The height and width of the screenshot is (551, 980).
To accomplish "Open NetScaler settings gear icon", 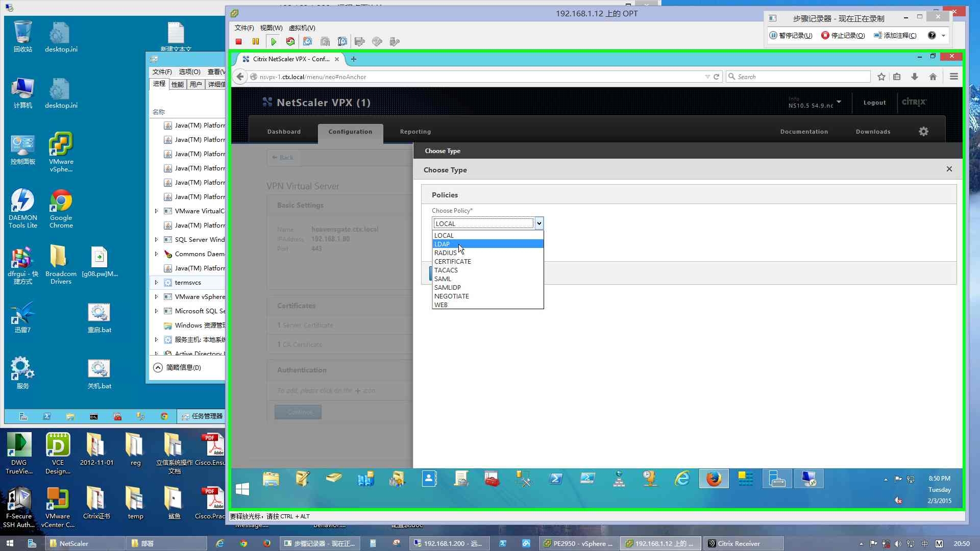I will [923, 132].
